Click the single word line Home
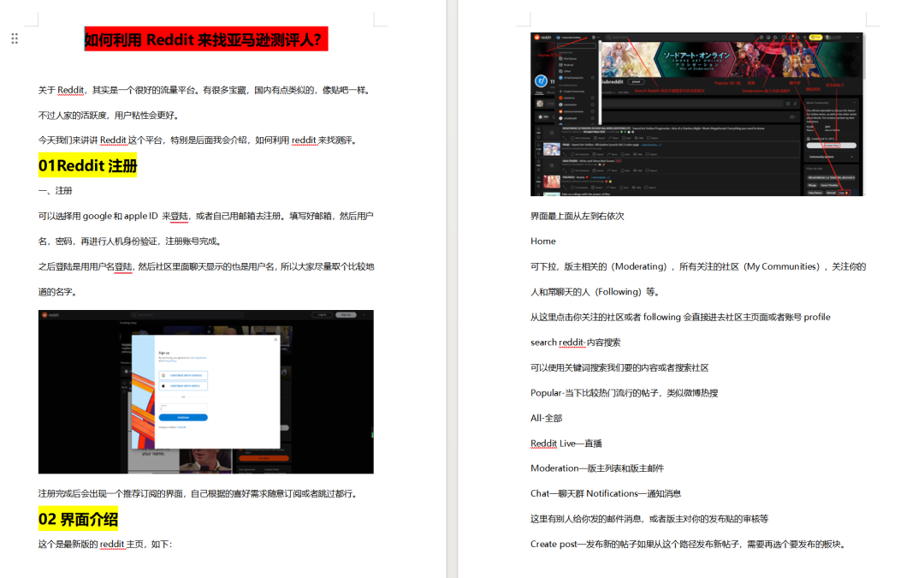Screen dimensions: 924x578 tap(543, 241)
